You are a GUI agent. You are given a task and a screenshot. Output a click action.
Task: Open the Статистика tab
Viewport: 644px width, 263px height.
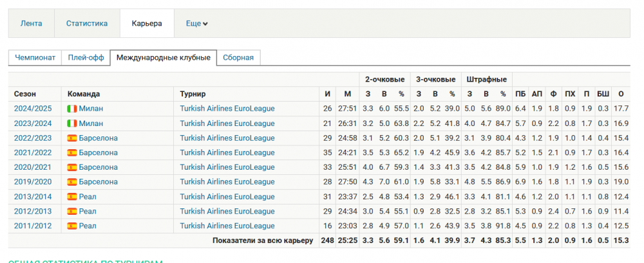tap(86, 24)
